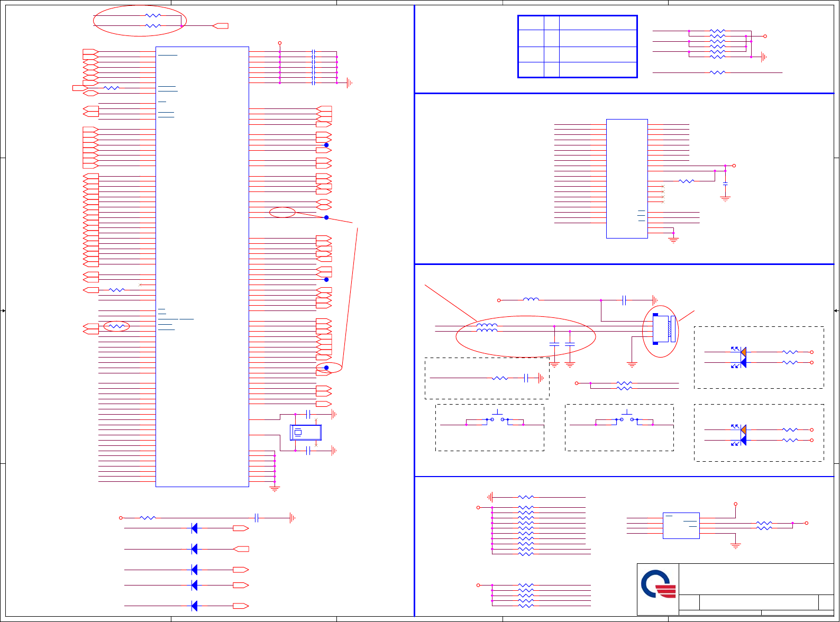Select the capacitor after the single inductor
Viewport: 840px width, 622px height.
click(625, 300)
